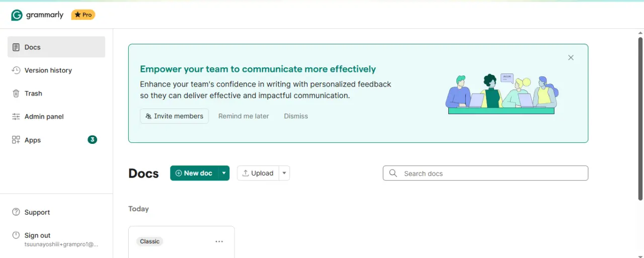Close the team banner with the X
Screen dimensions: 644x258
pyautogui.click(x=571, y=57)
